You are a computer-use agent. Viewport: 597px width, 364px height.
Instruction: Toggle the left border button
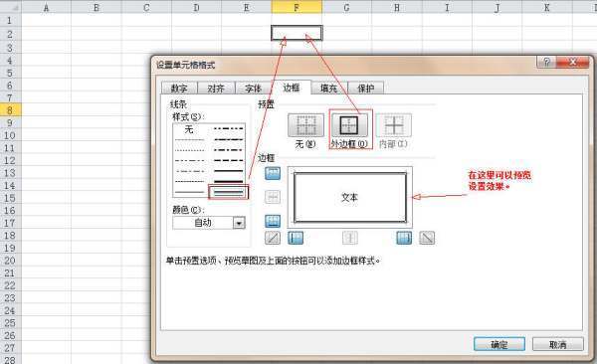[x=296, y=238]
